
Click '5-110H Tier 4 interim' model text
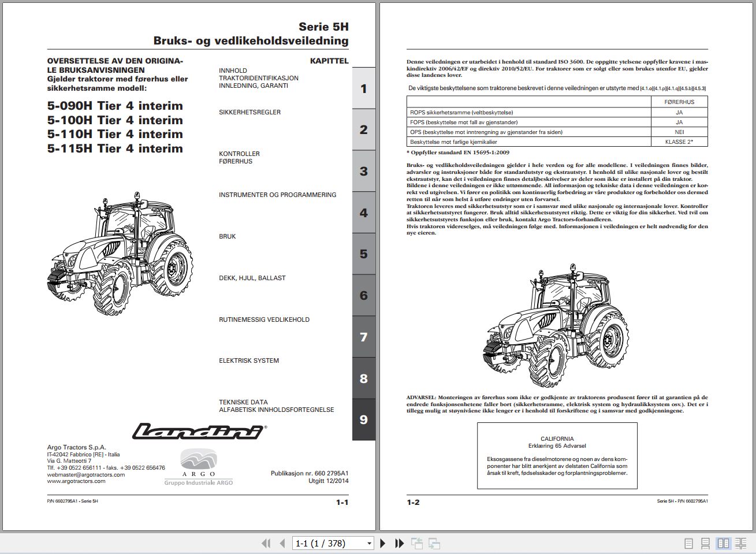pos(115,134)
